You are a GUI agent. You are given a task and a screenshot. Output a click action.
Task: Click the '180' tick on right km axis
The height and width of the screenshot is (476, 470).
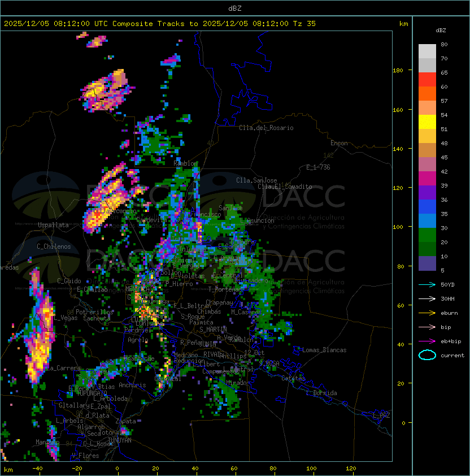click(x=398, y=71)
